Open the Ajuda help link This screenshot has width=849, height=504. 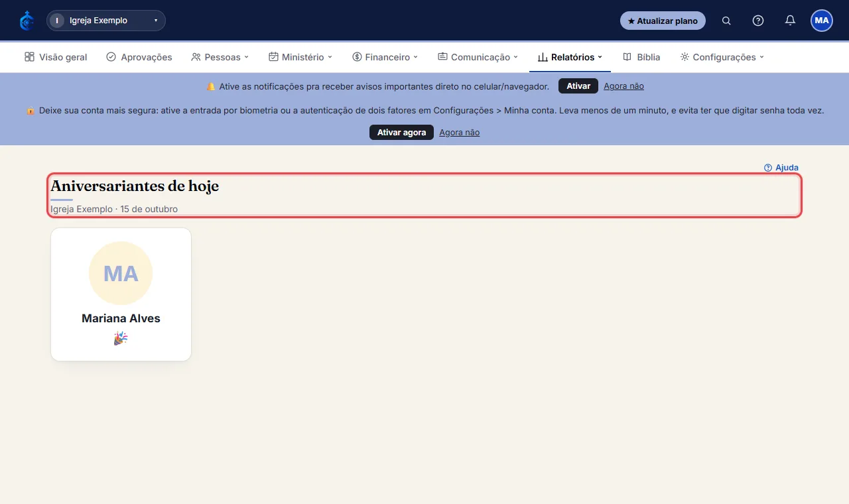tap(781, 168)
